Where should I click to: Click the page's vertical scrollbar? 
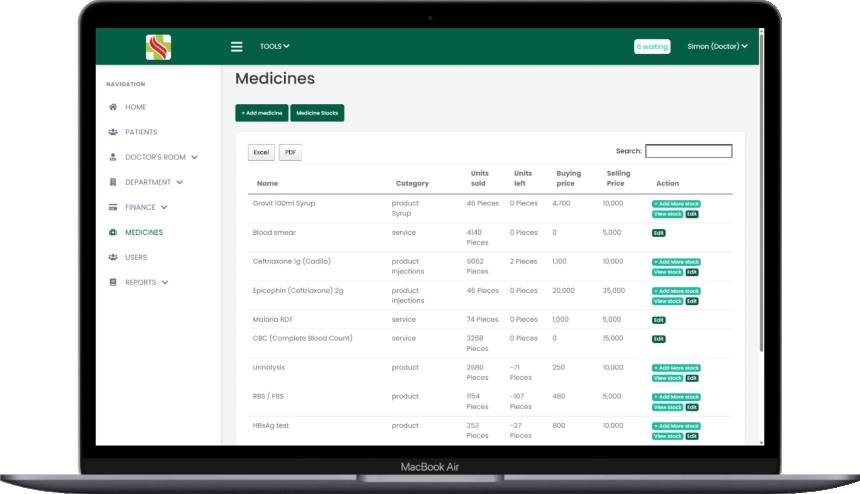pyautogui.click(x=761, y=200)
